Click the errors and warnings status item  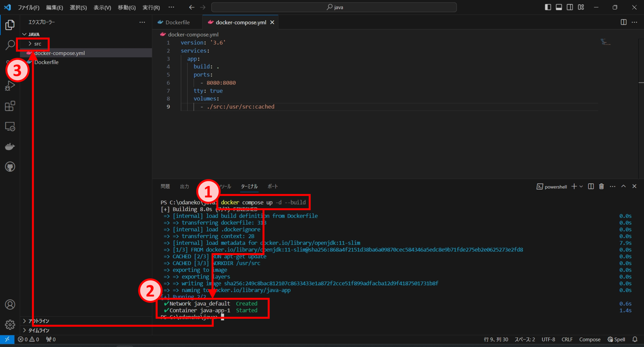coord(28,339)
